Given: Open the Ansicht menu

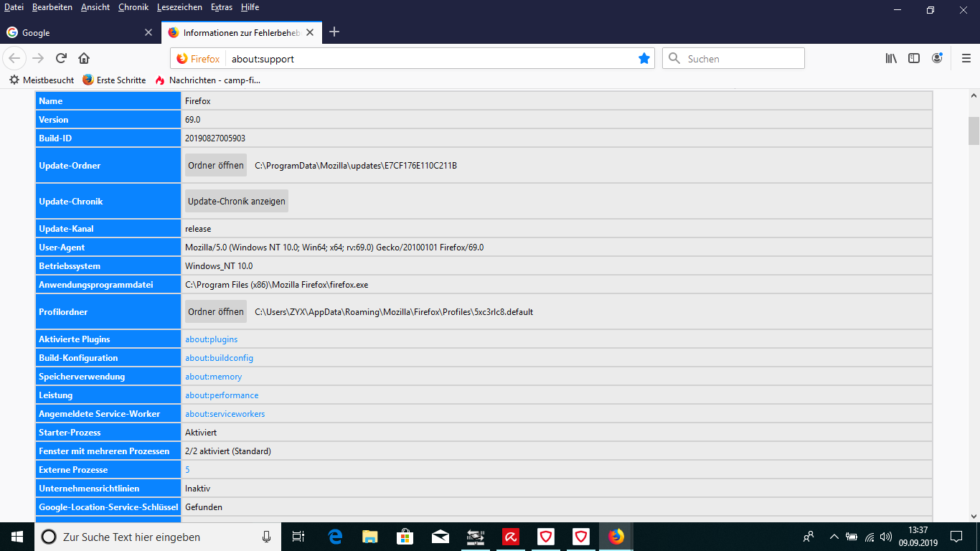Looking at the screenshot, I should pos(95,7).
